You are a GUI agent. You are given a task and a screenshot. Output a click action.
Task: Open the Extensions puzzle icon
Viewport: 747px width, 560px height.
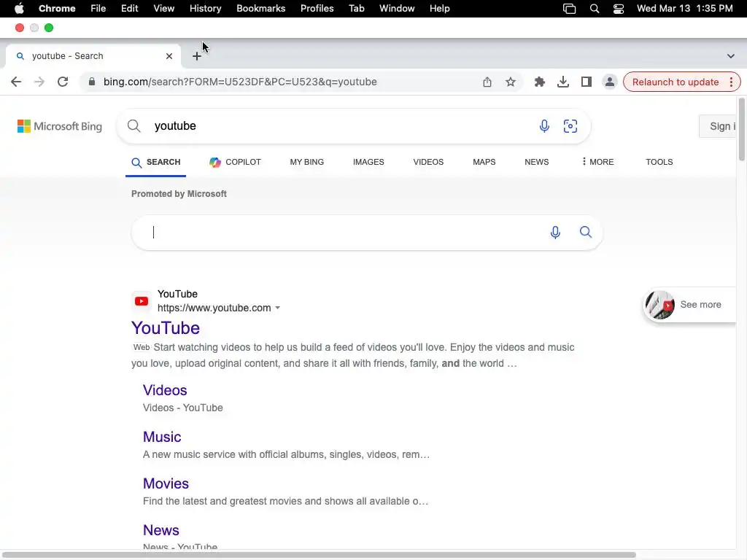coord(539,82)
